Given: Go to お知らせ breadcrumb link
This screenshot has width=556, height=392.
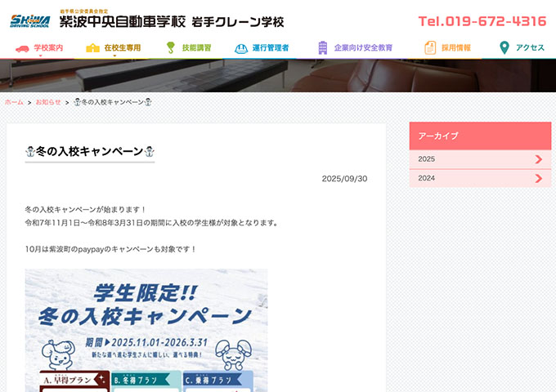Looking at the screenshot, I should click(x=48, y=102).
